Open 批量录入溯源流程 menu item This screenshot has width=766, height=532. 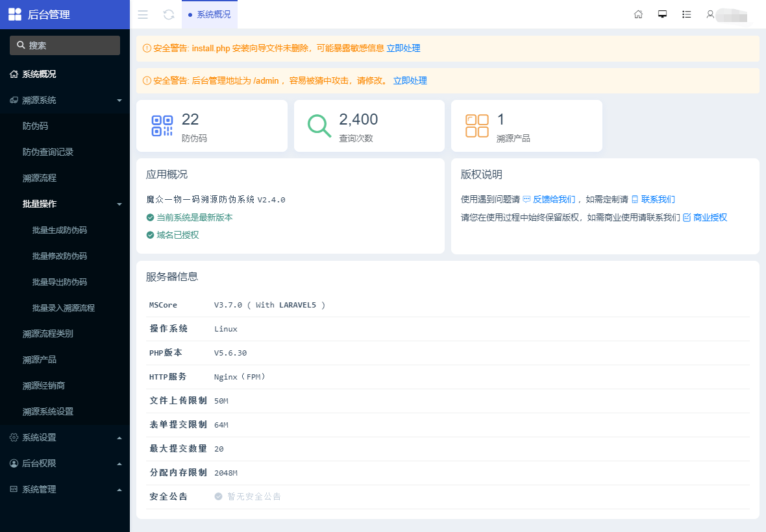(x=65, y=308)
